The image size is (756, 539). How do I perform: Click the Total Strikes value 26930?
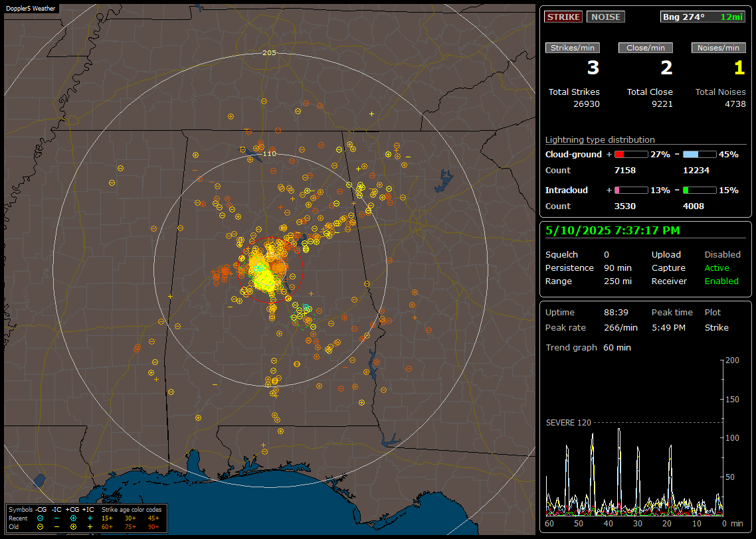coord(587,104)
